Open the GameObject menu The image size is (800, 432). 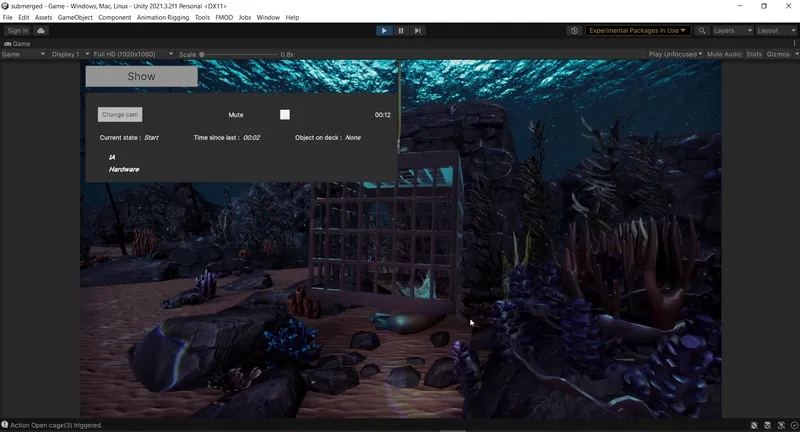point(75,17)
